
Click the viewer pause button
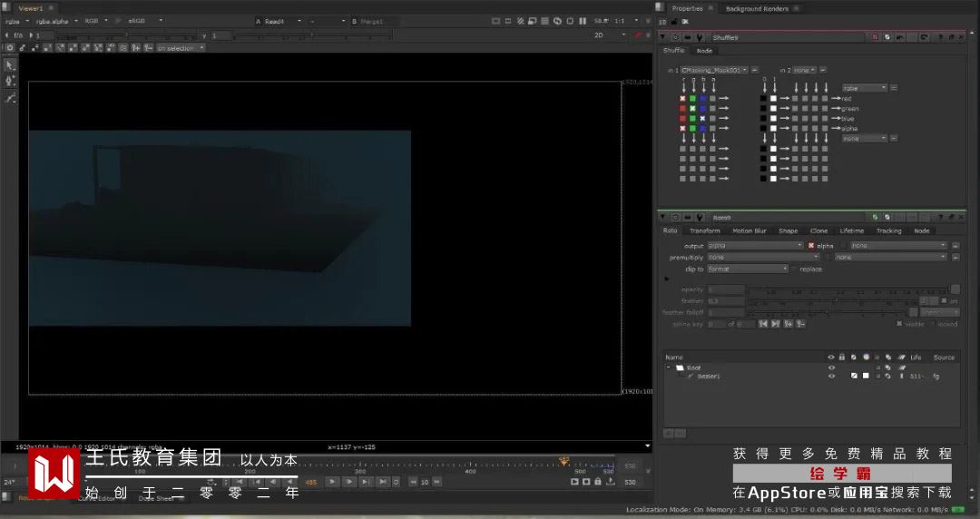[x=583, y=21]
